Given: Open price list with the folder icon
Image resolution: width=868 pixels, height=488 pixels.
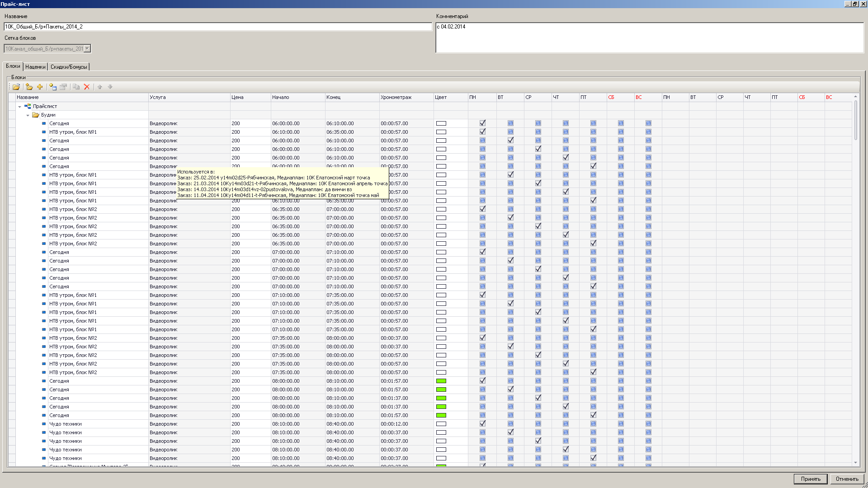Looking at the screenshot, I should [x=16, y=87].
